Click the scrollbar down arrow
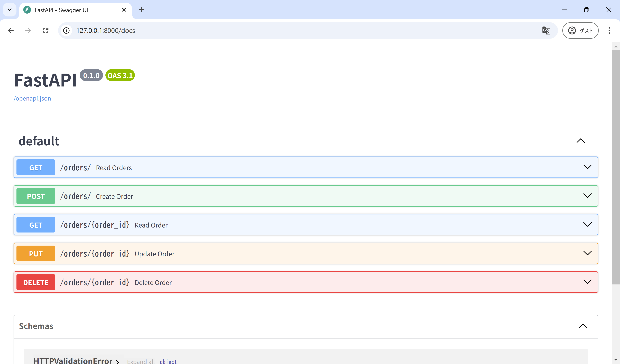The height and width of the screenshot is (364, 620). (616, 360)
